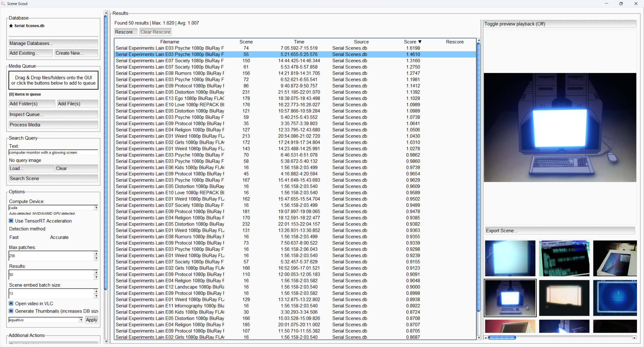Click the Create New database button
644x347 pixels.
(76, 53)
